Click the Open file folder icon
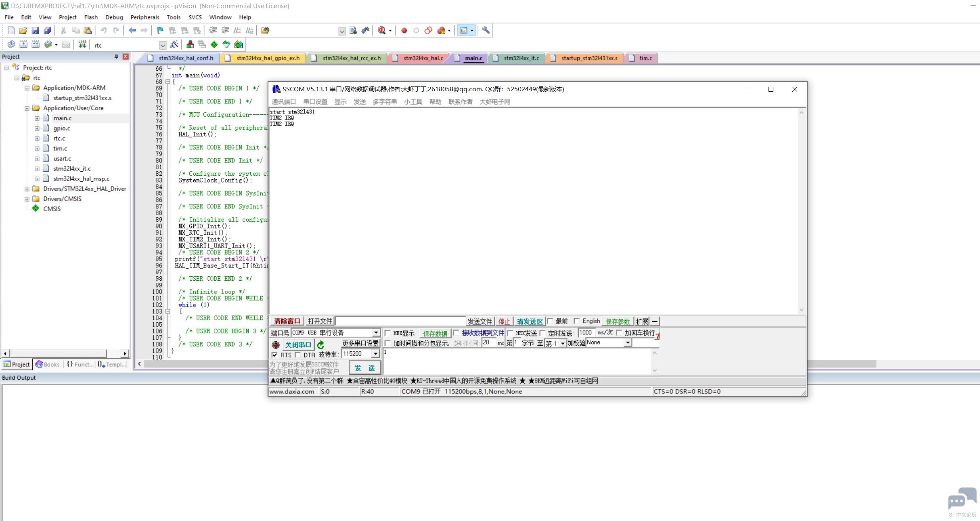This screenshot has width=980, height=521. 23,30
